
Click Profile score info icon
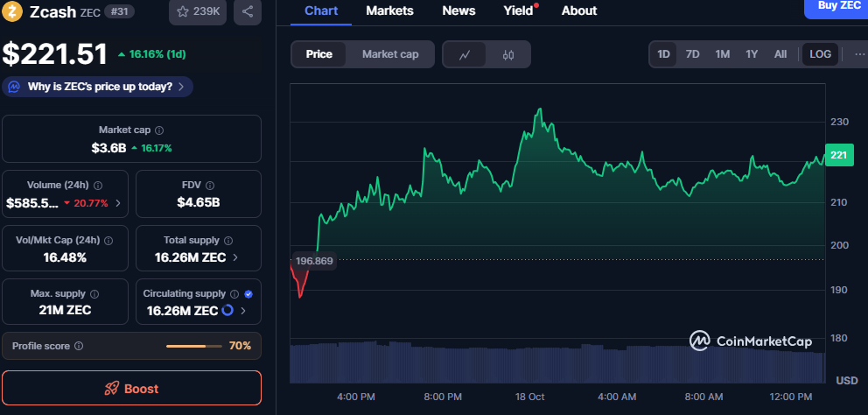79,346
